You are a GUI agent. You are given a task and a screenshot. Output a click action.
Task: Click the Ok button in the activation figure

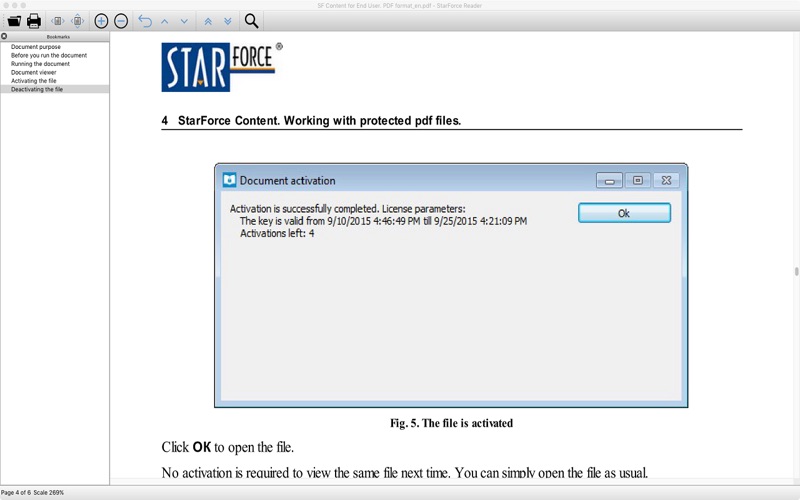(624, 213)
